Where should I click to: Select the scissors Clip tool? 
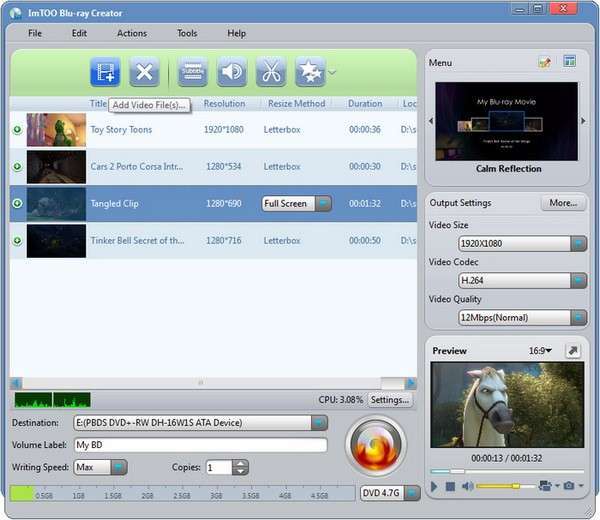click(270, 72)
